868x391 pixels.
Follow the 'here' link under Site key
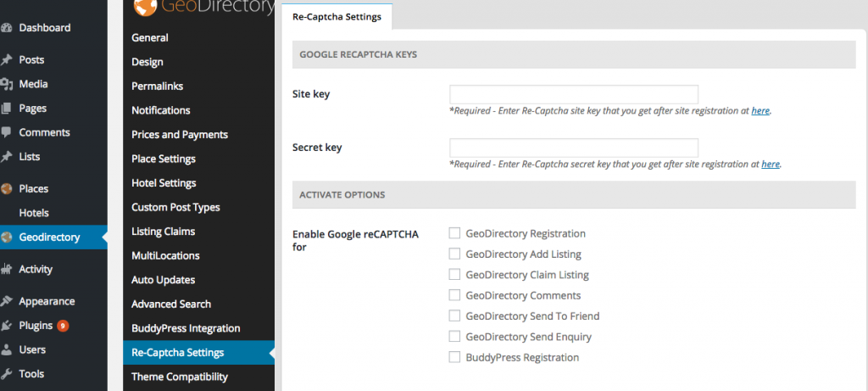pyautogui.click(x=760, y=111)
